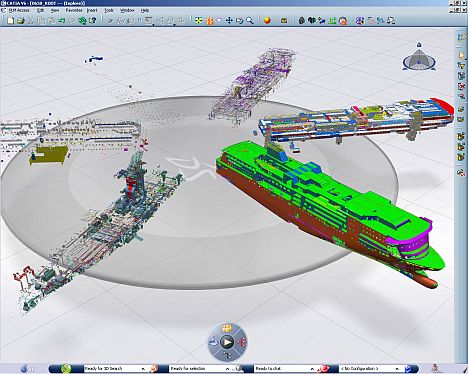Click the open folder icon in toolbar
468x374 pixels.
tap(21, 21)
